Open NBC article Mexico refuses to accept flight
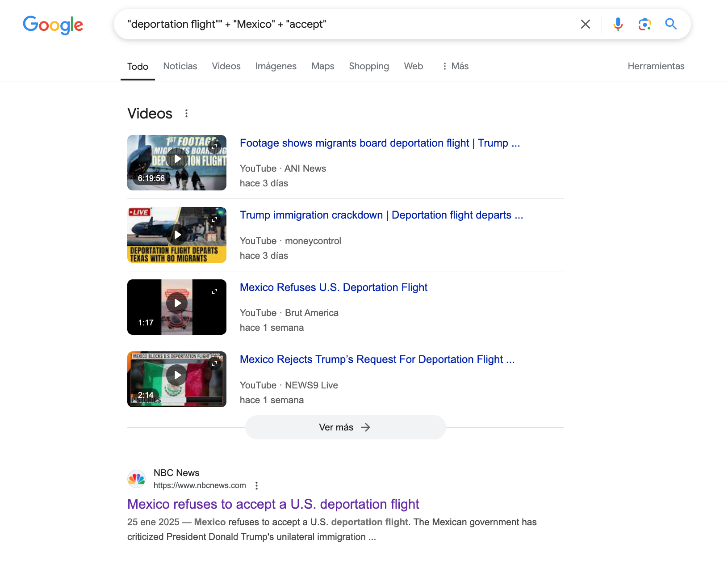The image size is (728, 565). (273, 504)
